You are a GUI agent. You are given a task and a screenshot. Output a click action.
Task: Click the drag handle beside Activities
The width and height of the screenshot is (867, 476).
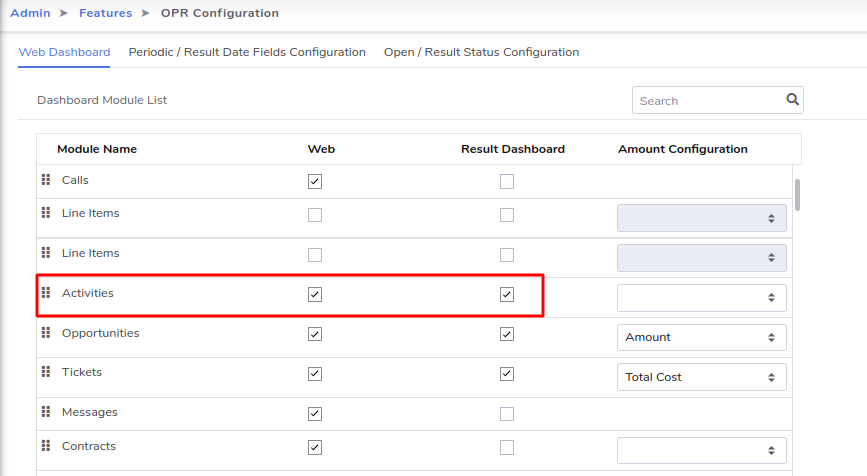[x=46, y=292]
